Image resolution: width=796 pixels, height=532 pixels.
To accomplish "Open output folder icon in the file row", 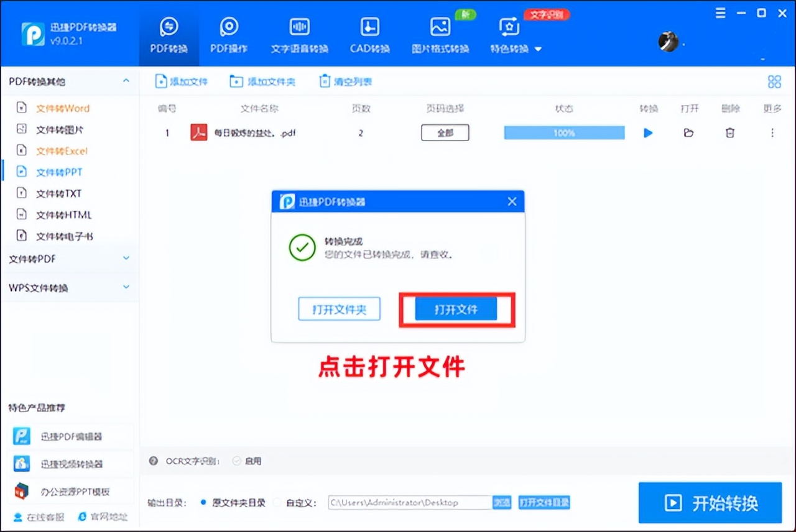I will (688, 133).
